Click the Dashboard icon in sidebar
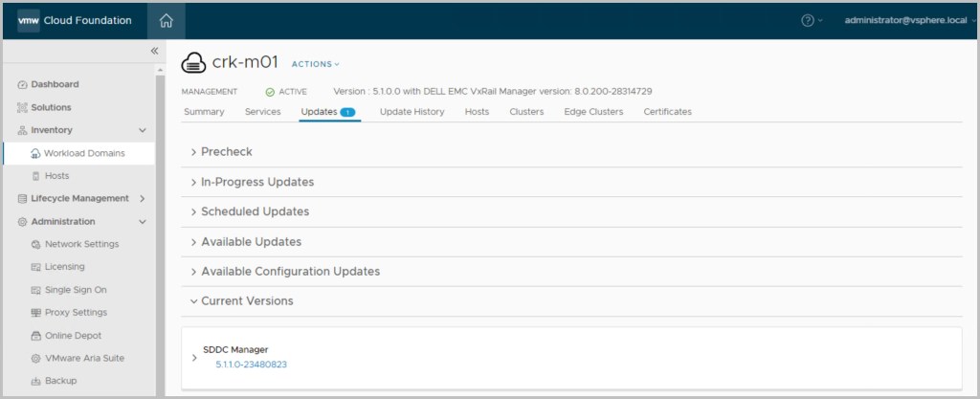This screenshot has height=399, width=980. pyautogui.click(x=22, y=84)
